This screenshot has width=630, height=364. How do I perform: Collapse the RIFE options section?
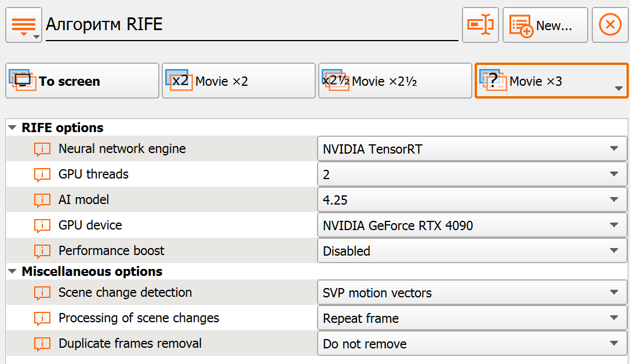(13, 128)
